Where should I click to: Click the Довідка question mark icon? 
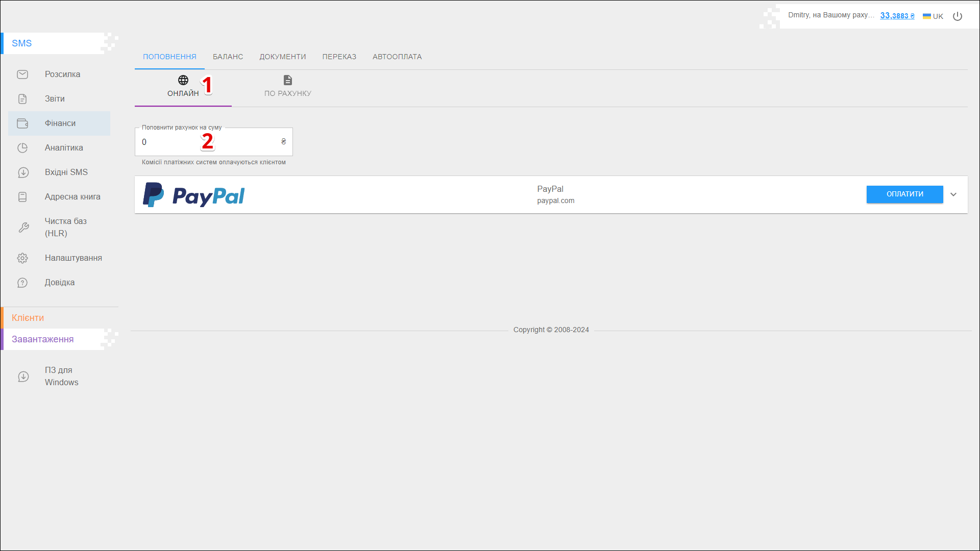(x=22, y=283)
